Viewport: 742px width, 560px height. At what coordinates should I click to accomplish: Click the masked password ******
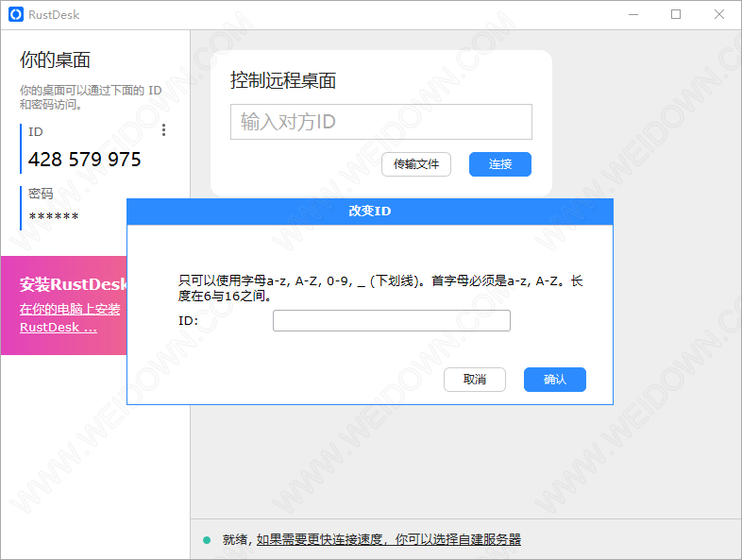coord(54,217)
